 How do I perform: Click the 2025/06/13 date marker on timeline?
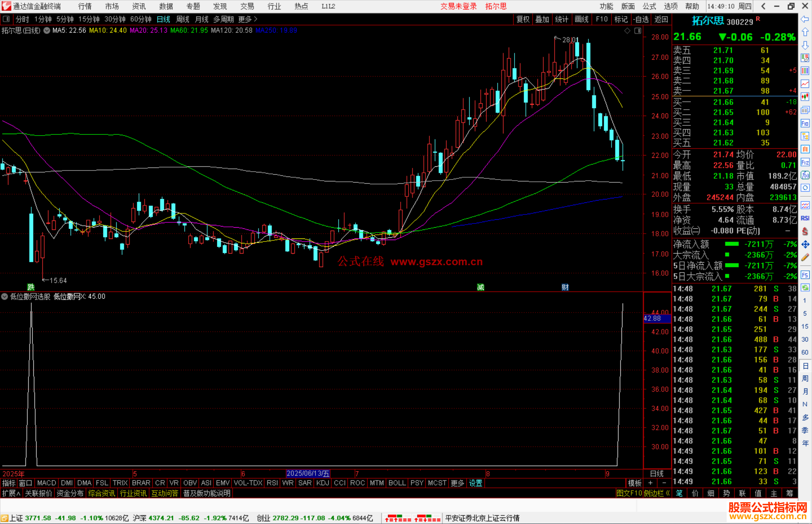[308, 473]
